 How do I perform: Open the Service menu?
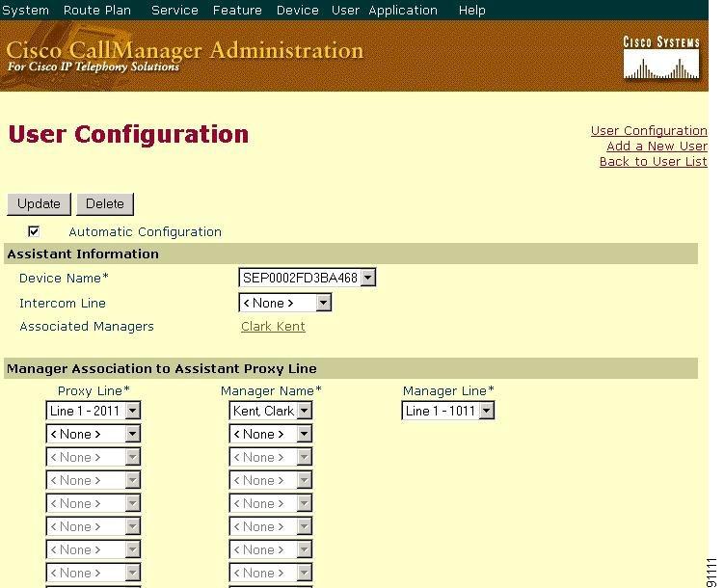[174, 11]
